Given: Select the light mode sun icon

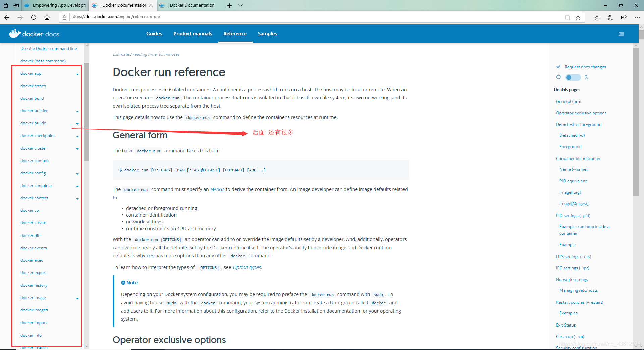Looking at the screenshot, I should click(558, 77).
